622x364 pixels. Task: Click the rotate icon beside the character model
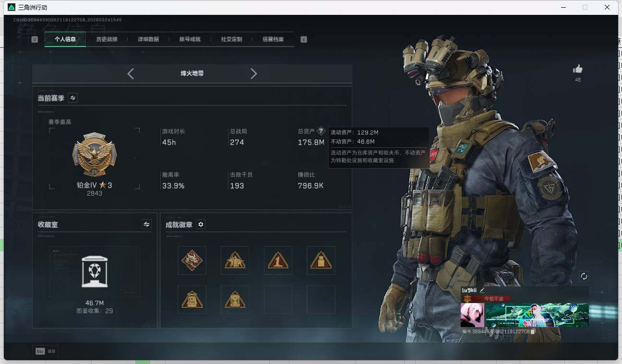[584, 276]
